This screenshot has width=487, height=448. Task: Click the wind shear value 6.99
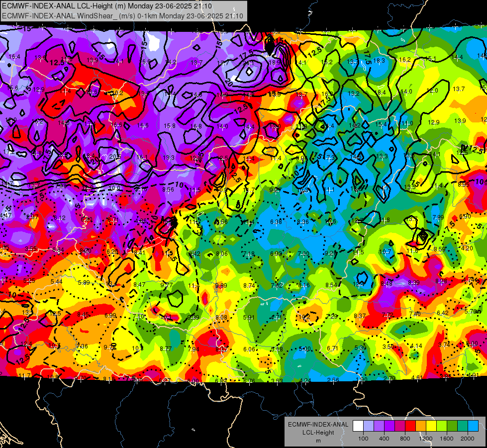(110, 316)
